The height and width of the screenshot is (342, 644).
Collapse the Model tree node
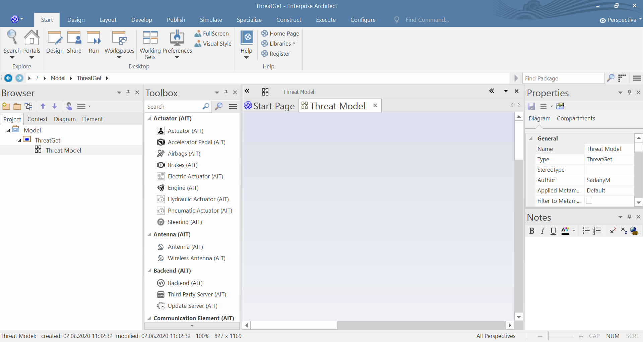point(8,130)
